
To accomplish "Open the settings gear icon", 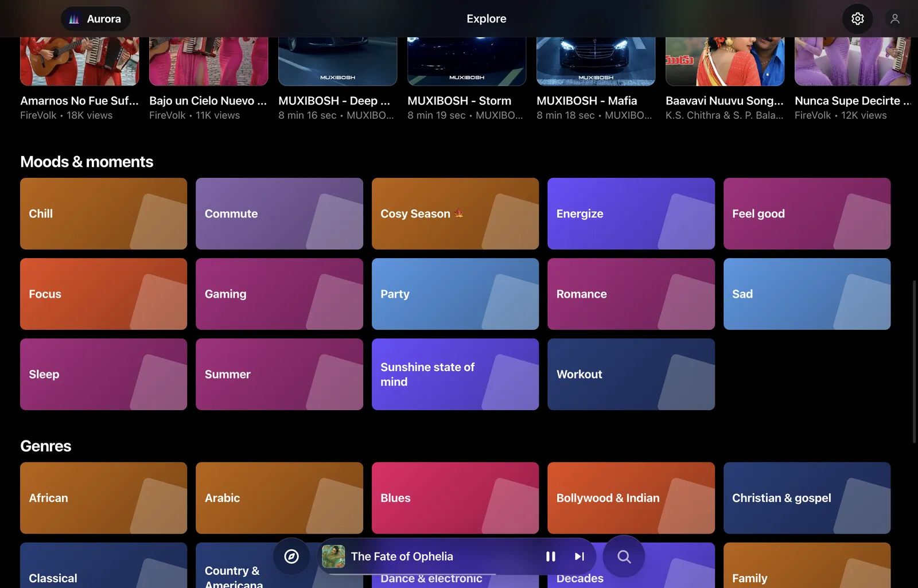I will coord(857,19).
